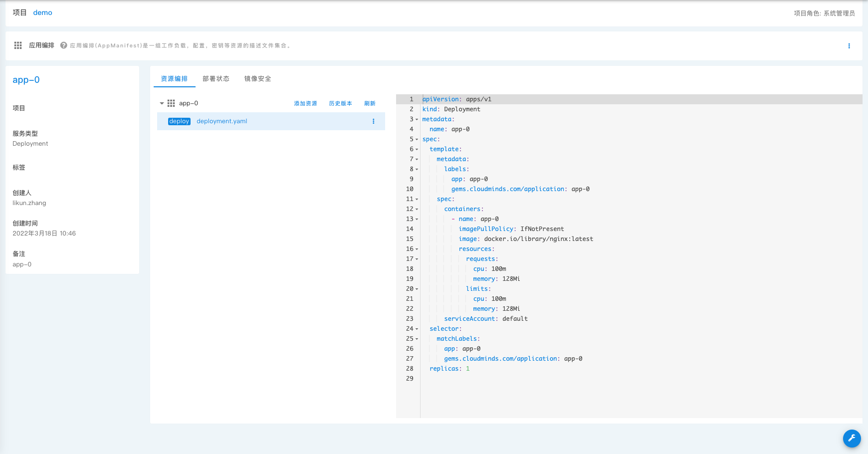Click the grid icon beside 应用编排 header
868x454 pixels.
pyautogui.click(x=18, y=45)
